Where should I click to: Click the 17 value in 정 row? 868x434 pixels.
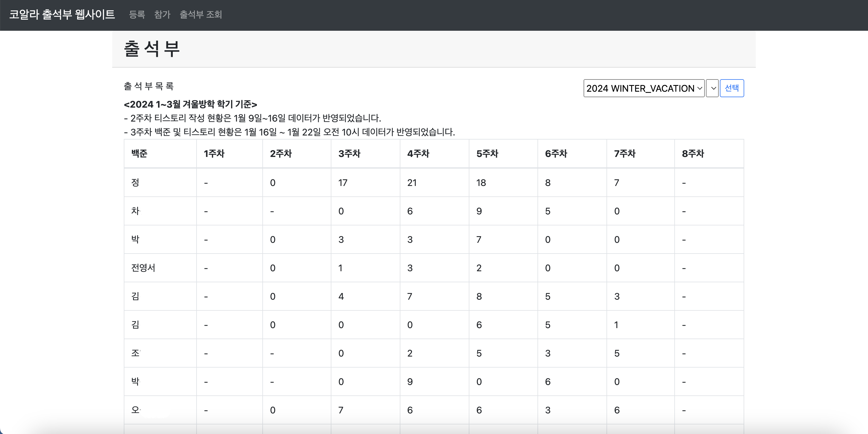tap(343, 183)
